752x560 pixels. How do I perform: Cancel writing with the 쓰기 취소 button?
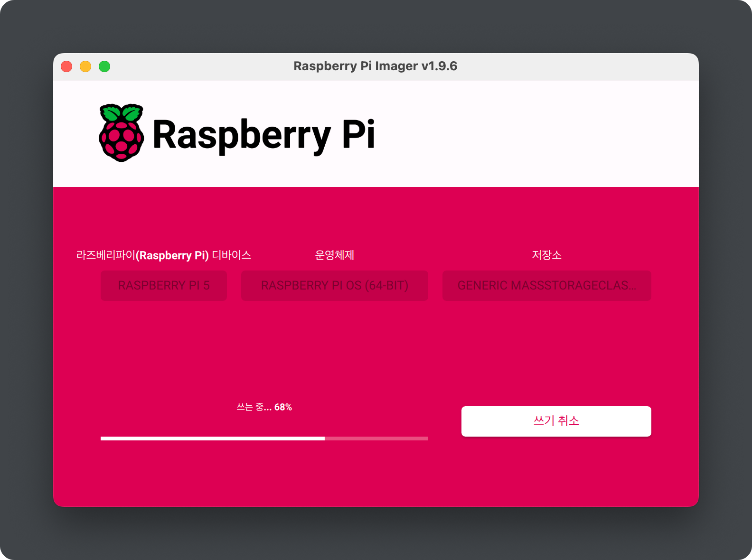coord(556,421)
